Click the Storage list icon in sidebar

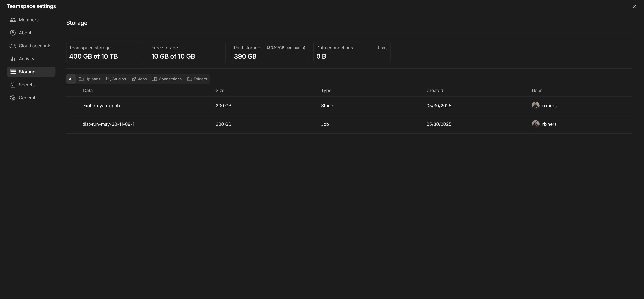point(13,72)
